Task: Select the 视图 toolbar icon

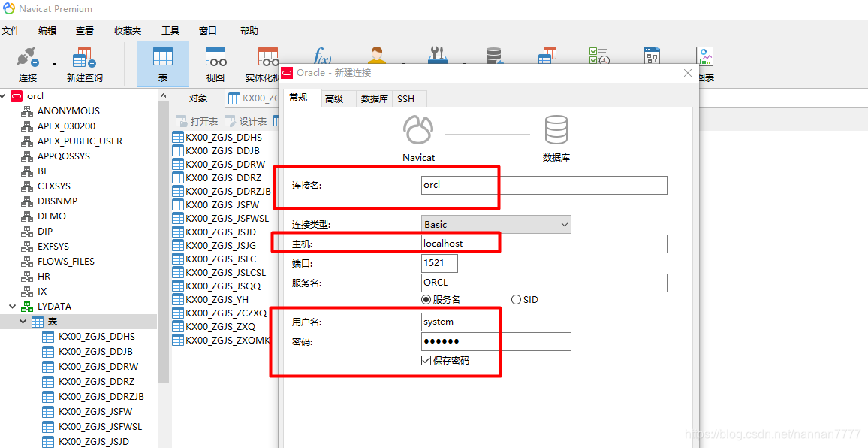Action: (x=215, y=56)
